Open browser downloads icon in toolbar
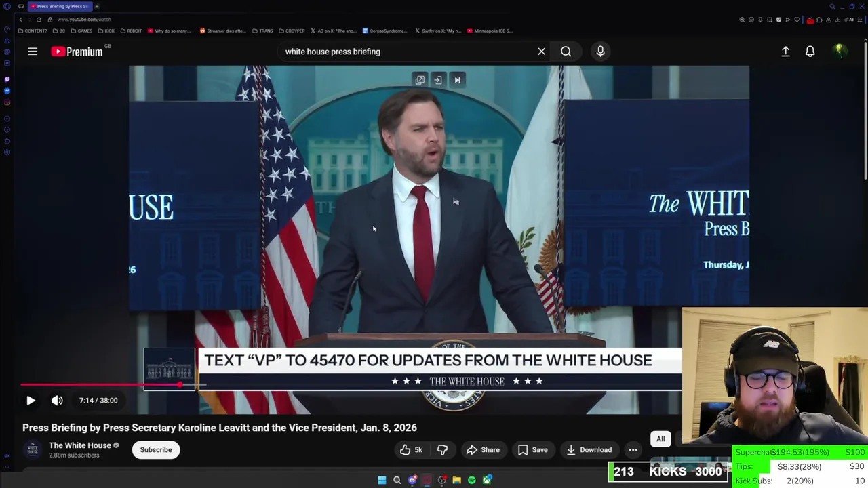 (x=837, y=20)
